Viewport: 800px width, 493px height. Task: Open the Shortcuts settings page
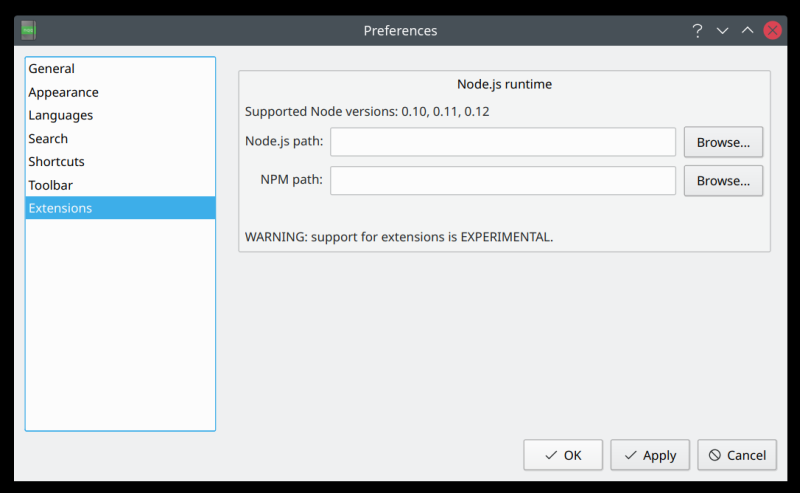pyautogui.click(x=56, y=162)
